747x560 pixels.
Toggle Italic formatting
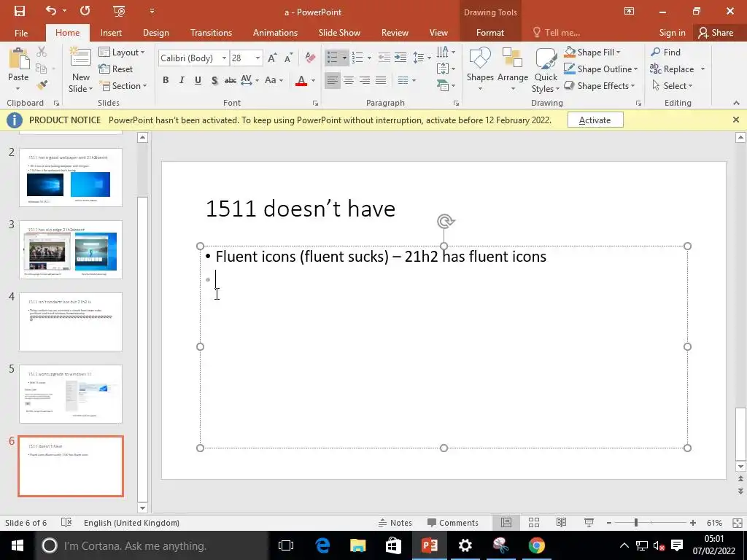pos(182,80)
